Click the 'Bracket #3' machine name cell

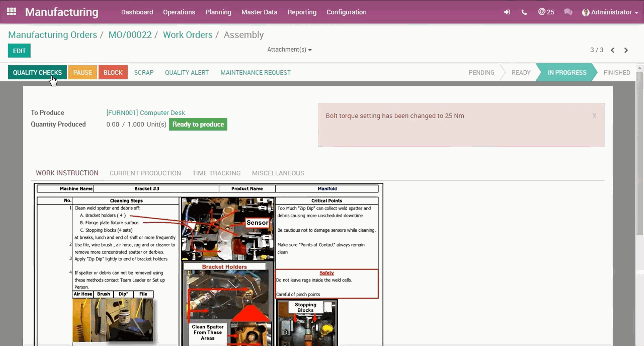pos(156,188)
